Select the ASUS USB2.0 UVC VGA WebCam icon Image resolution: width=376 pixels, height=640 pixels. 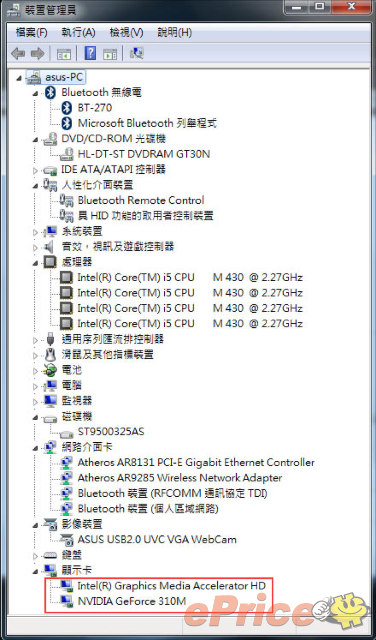point(67,539)
